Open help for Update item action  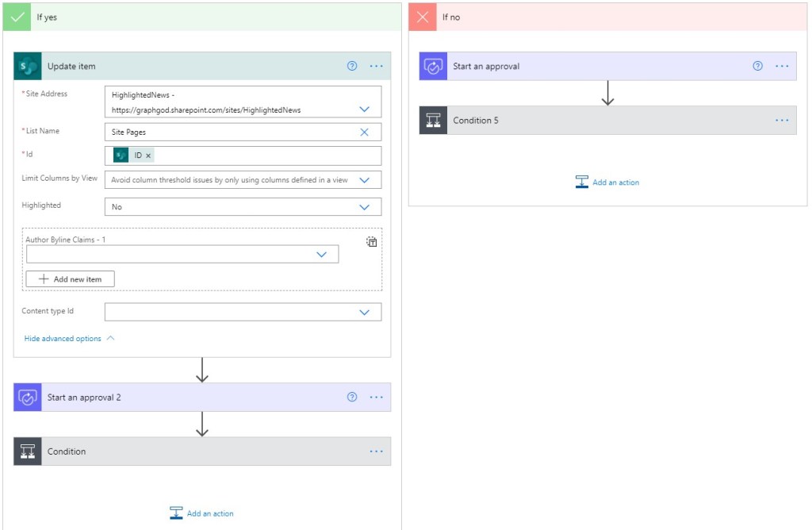tap(352, 67)
